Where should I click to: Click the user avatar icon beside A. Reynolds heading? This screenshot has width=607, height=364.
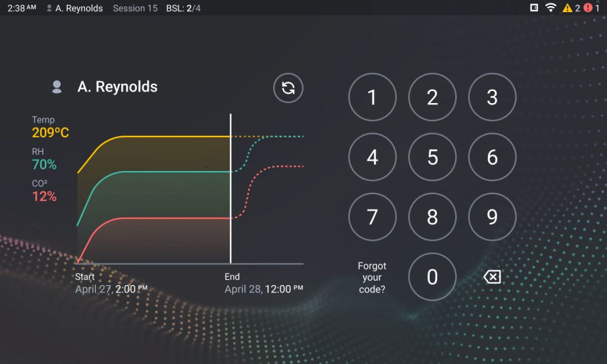pyautogui.click(x=57, y=87)
